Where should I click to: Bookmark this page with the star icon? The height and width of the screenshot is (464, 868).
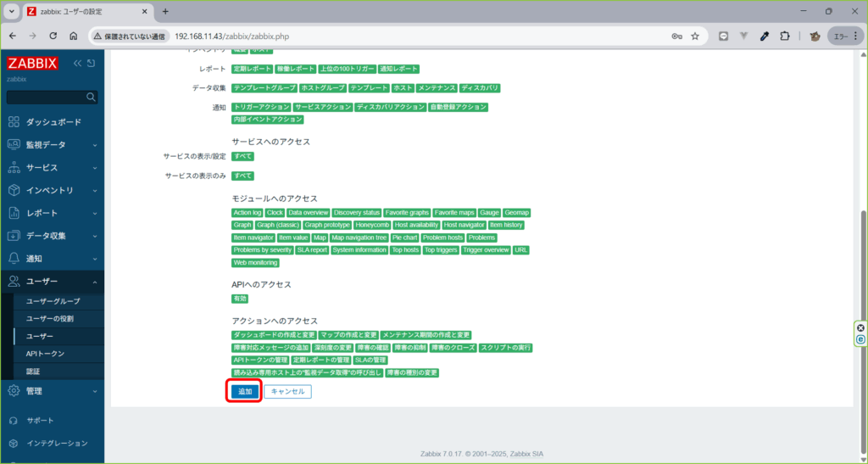[695, 36]
